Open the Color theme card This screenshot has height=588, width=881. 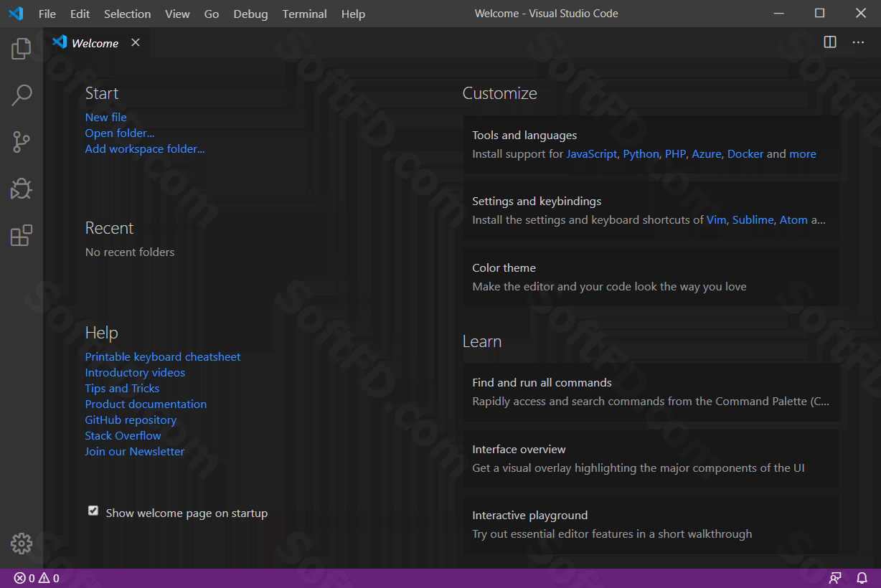pos(651,278)
